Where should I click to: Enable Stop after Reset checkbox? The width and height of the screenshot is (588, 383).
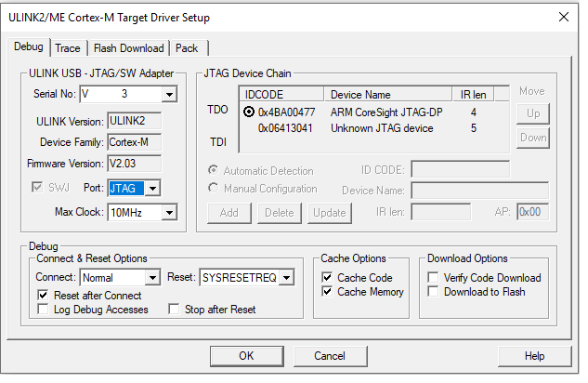point(174,310)
